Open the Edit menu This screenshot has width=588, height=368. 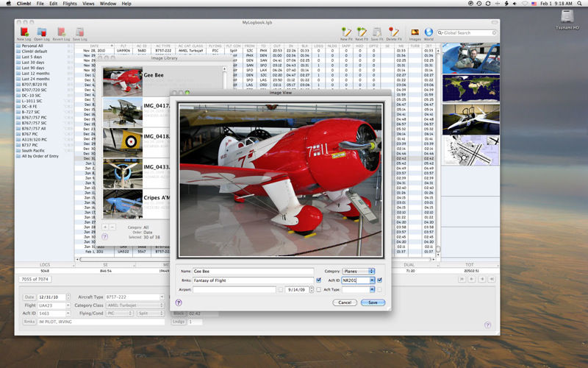(x=54, y=4)
